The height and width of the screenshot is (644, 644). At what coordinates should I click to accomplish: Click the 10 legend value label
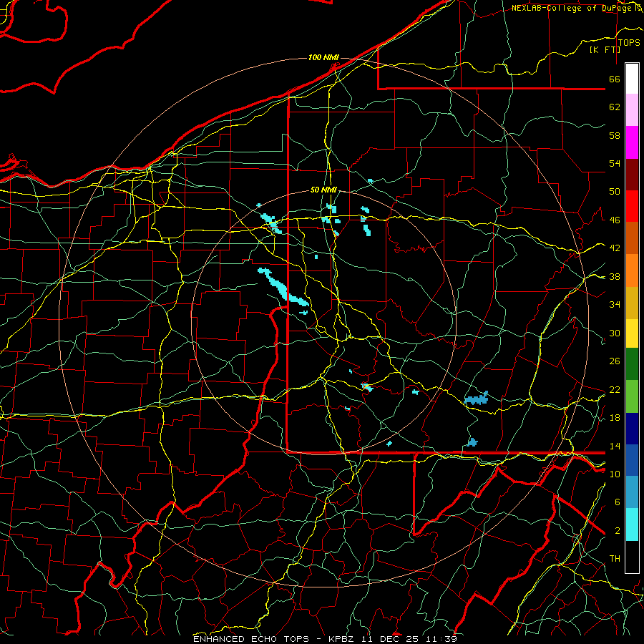point(615,474)
